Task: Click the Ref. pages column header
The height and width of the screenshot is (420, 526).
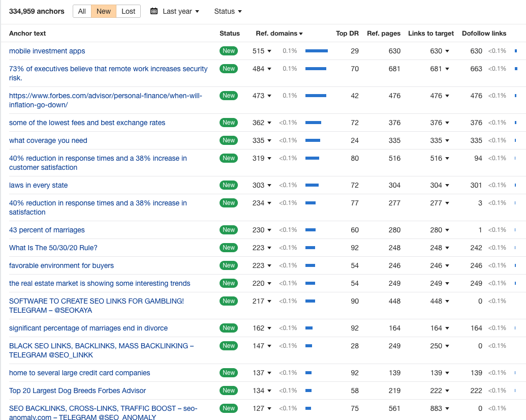Action: coord(384,34)
